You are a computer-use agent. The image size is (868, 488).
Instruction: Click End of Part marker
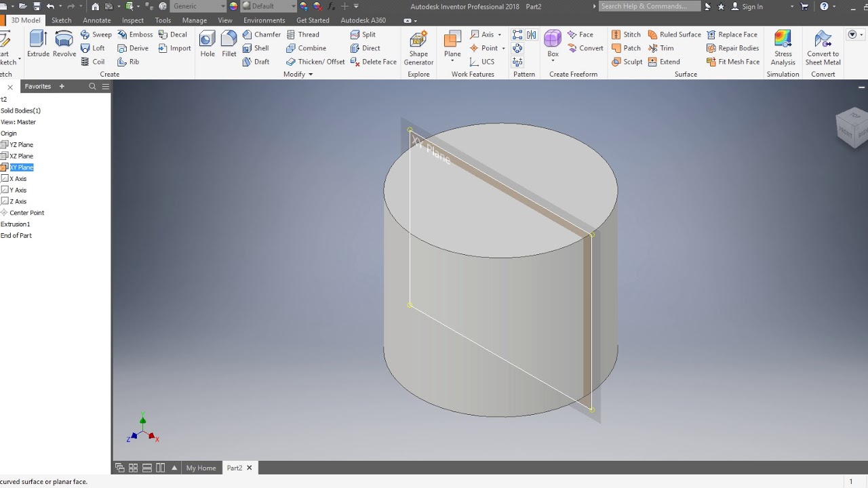pos(16,235)
